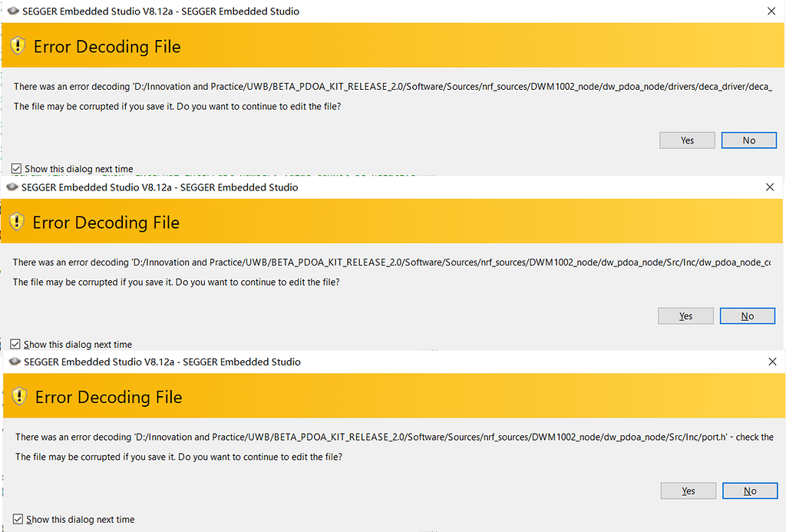786x532 pixels.
Task: Click the 'Error Decoding File' heading in the top dialog
Action: coord(107,47)
